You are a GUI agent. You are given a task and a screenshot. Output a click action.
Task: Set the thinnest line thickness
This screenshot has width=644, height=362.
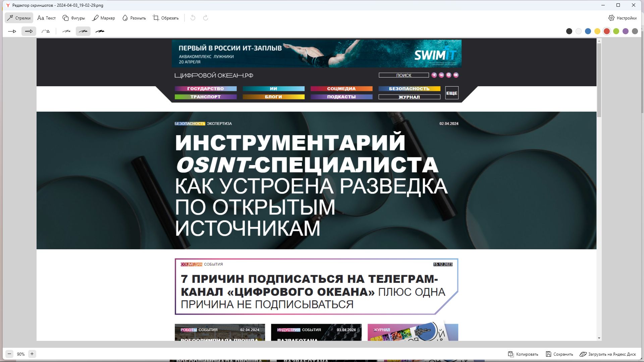(x=66, y=31)
